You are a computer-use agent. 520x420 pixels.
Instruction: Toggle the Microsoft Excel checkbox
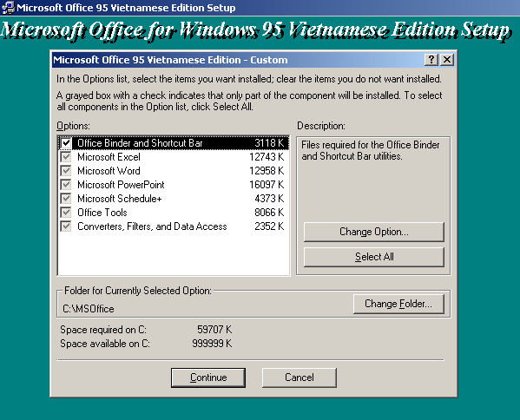point(66,157)
